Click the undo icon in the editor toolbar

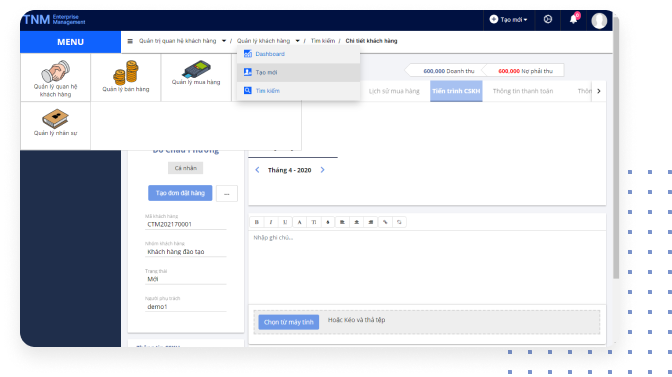(399, 222)
